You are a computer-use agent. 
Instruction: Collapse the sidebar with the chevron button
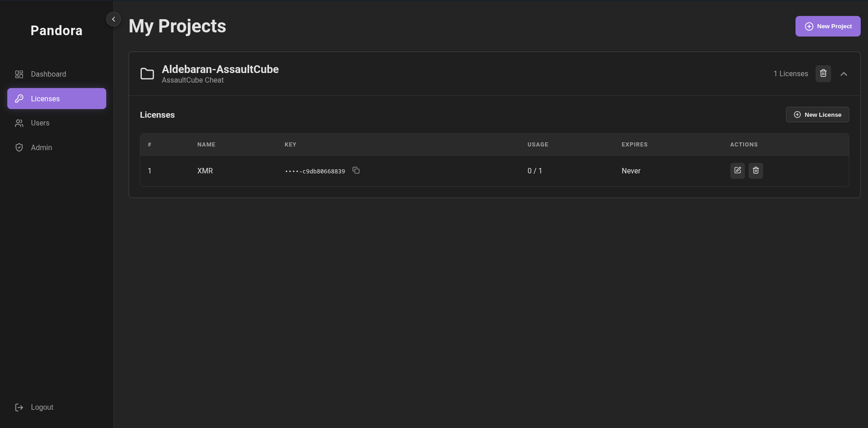114,19
